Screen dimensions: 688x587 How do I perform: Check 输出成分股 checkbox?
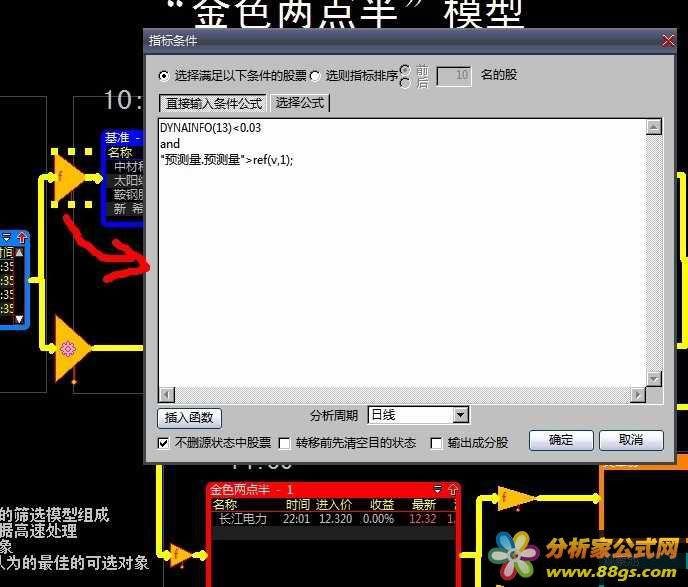point(436,443)
